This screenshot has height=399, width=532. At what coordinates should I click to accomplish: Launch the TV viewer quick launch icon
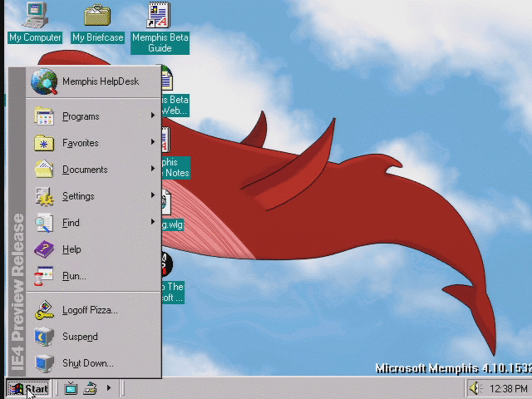click(x=71, y=388)
